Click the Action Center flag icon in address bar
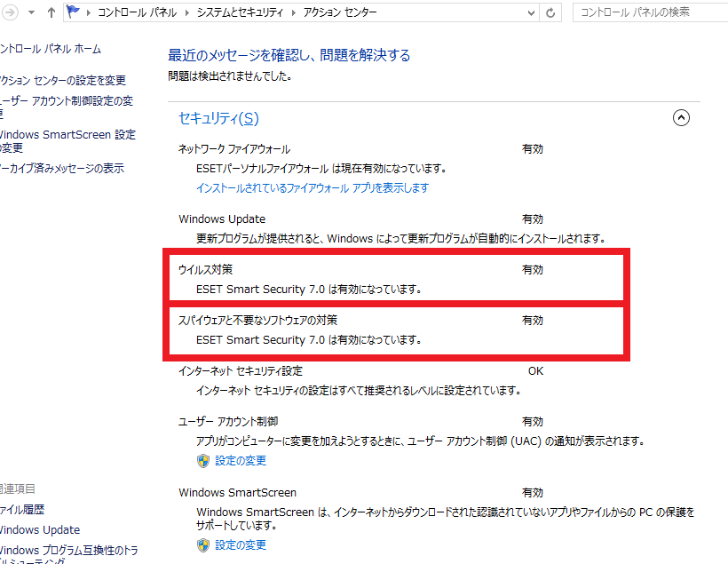The image size is (728, 564). pos(74,13)
